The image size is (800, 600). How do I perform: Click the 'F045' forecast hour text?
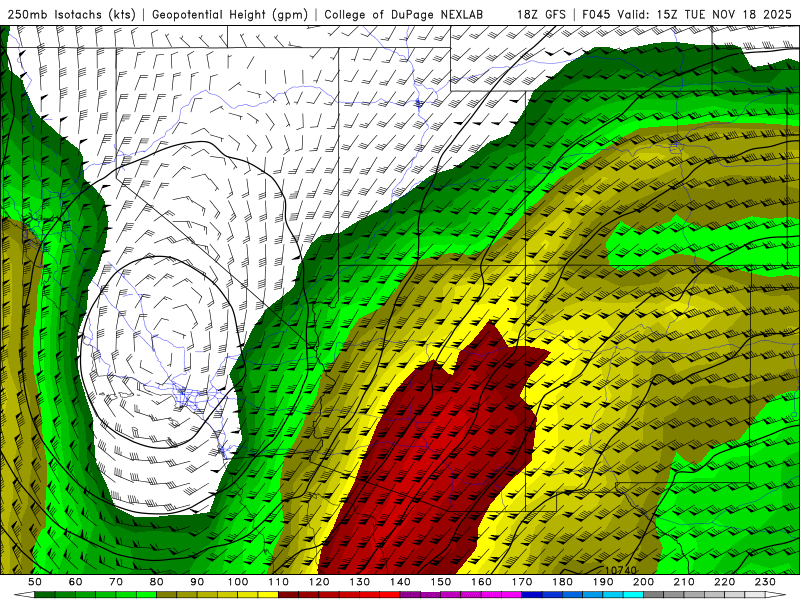click(x=596, y=14)
